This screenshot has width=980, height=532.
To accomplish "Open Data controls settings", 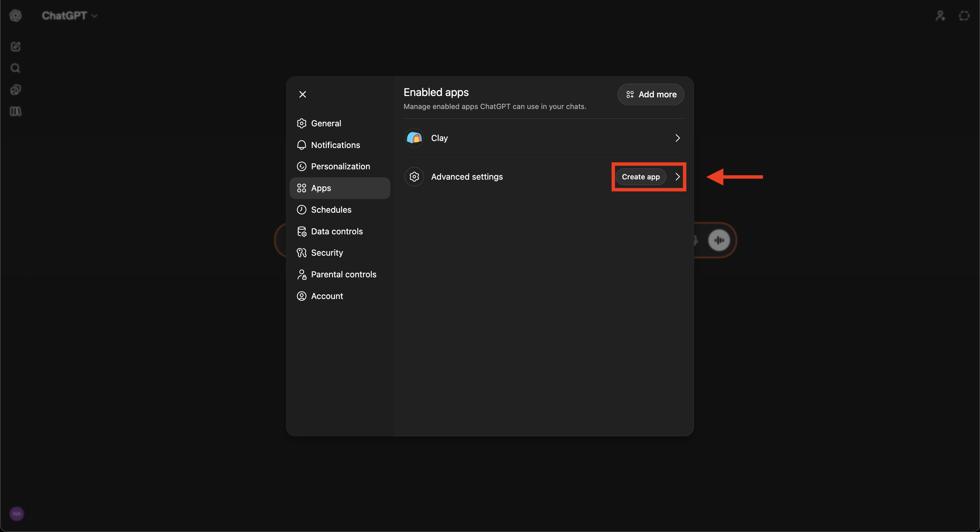I will click(340, 231).
